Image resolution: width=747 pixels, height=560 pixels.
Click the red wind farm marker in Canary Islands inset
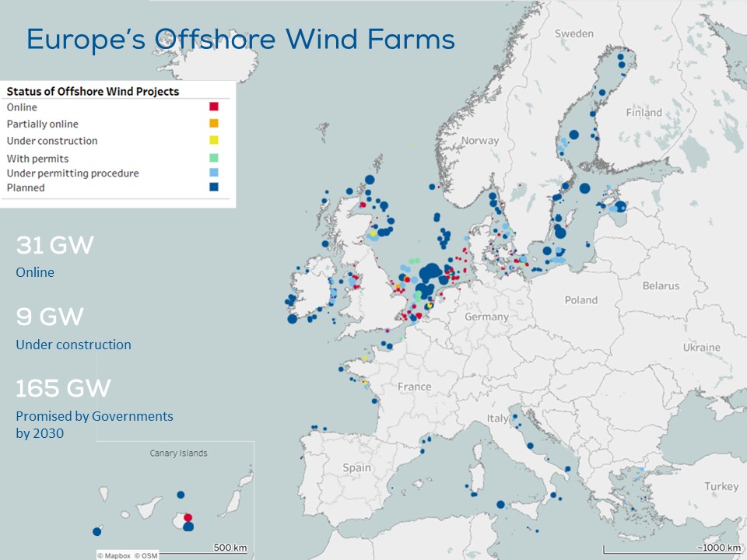pyautogui.click(x=188, y=517)
